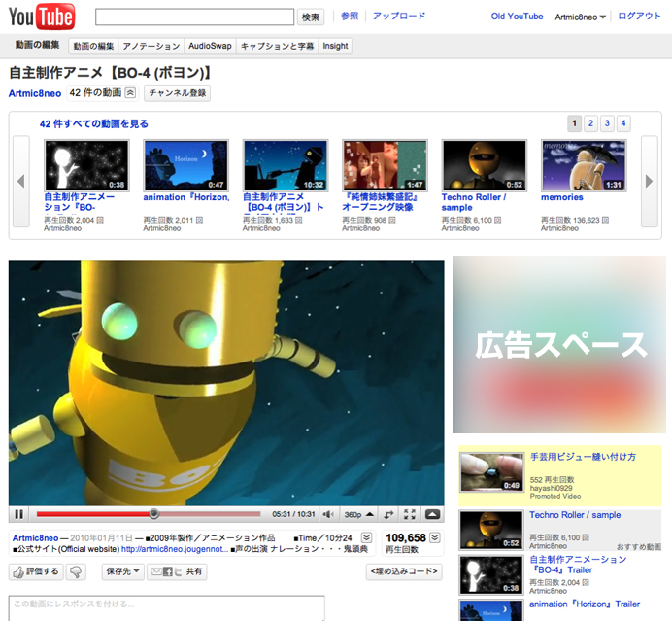This screenshot has width=672, height=621.
Task: Open the Horizon 0:47 carousel thumbnail
Action: tap(186, 165)
